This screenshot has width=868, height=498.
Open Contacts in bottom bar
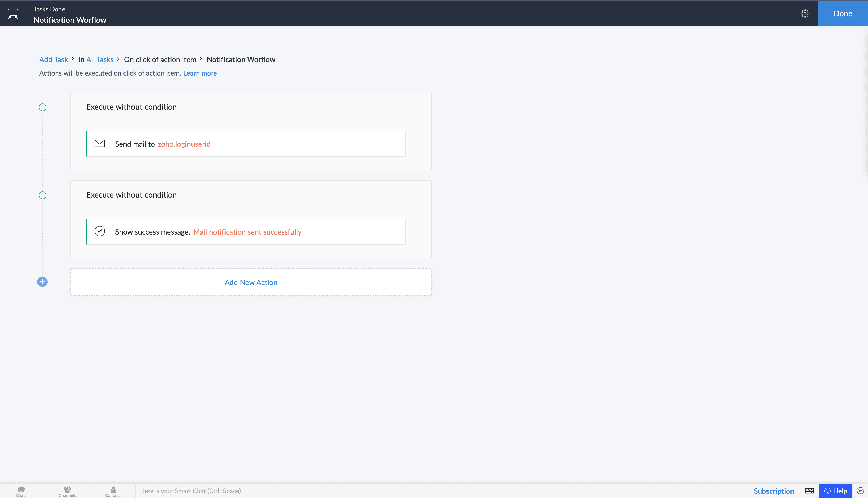pyautogui.click(x=113, y=491)
